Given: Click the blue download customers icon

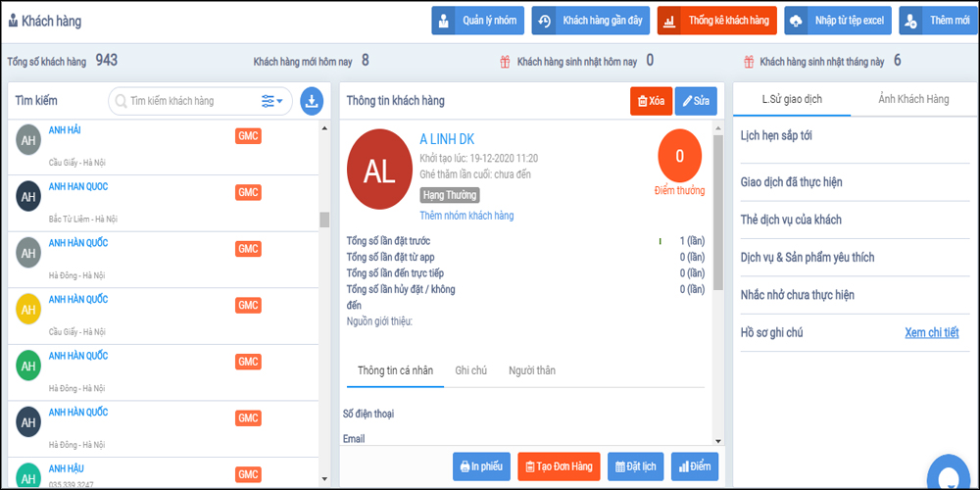Looking at the screenshot, I should pyautogui.click(x=312, y=101).
